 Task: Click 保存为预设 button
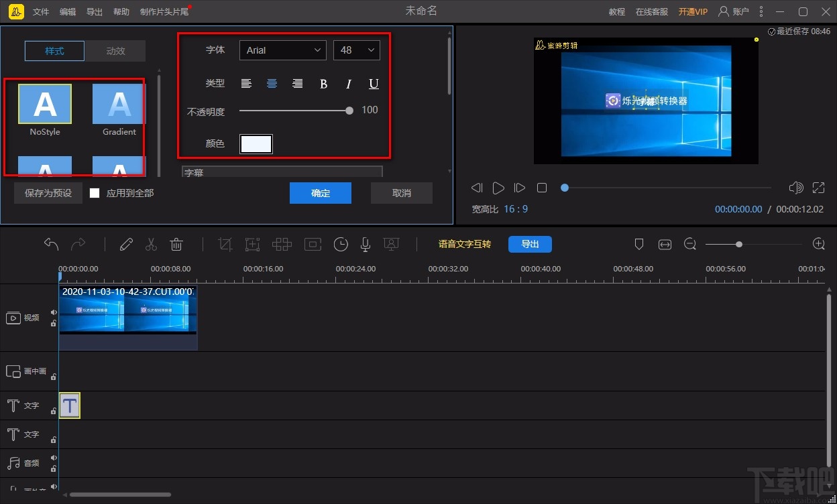(x=48, y=193)
